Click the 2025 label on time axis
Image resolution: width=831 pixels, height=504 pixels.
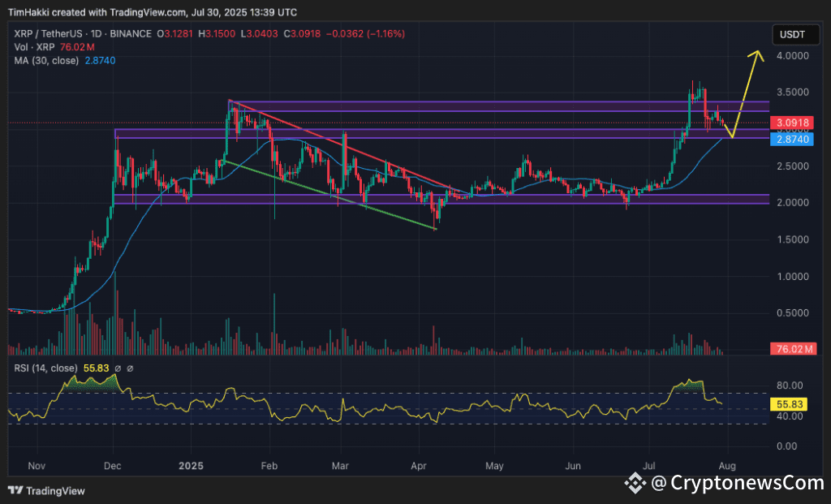191,466
